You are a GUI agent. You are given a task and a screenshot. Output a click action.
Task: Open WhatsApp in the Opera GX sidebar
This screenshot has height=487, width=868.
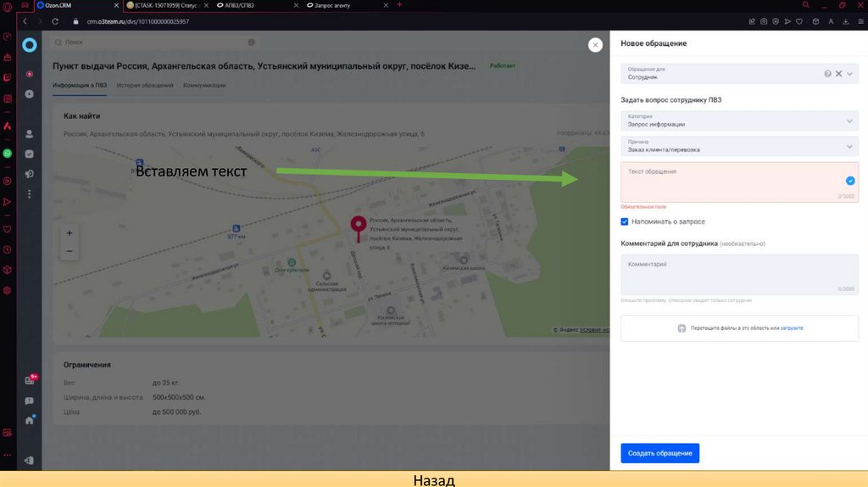pos(7,154)
